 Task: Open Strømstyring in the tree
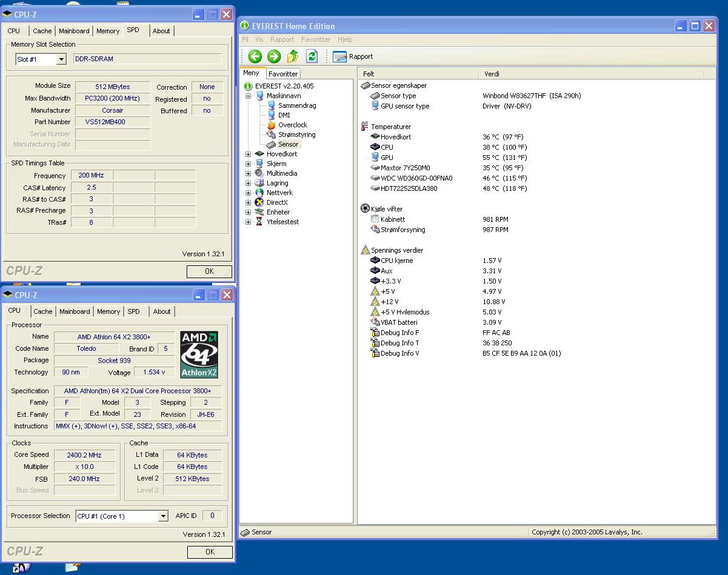click(x=297, y=135)
